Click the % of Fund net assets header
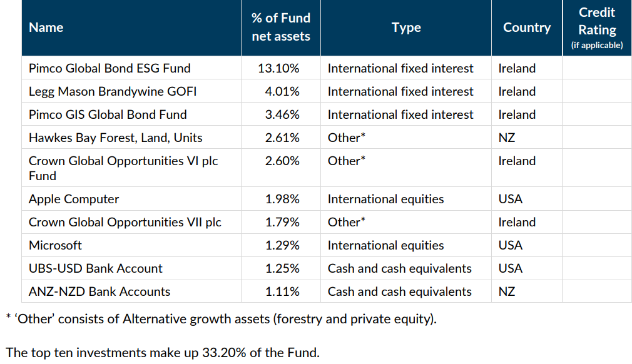 pos(281,28)
